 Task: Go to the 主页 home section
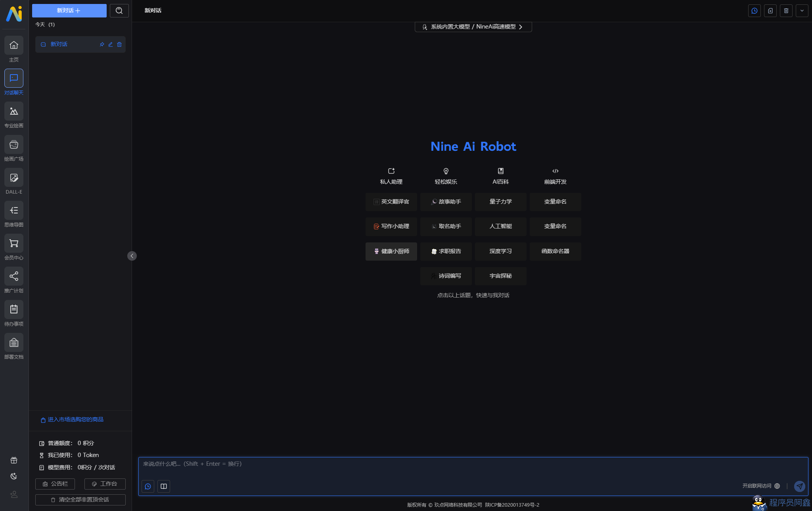point(14,46)
